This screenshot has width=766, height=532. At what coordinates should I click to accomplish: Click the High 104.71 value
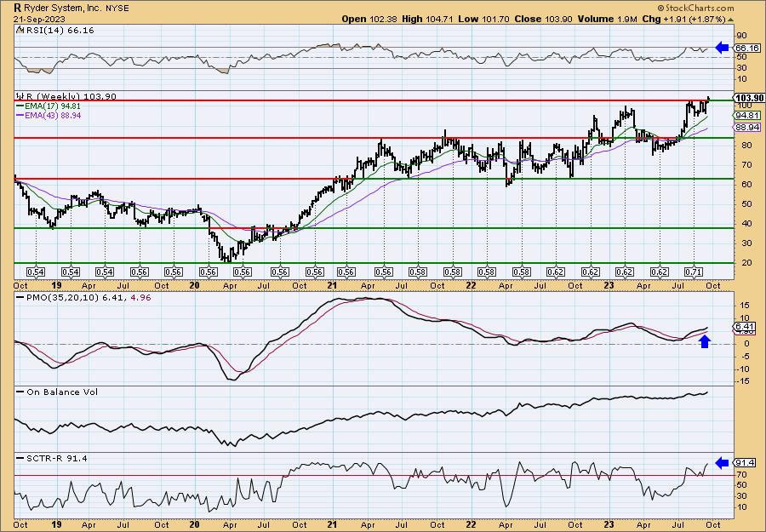pos(427,19)
